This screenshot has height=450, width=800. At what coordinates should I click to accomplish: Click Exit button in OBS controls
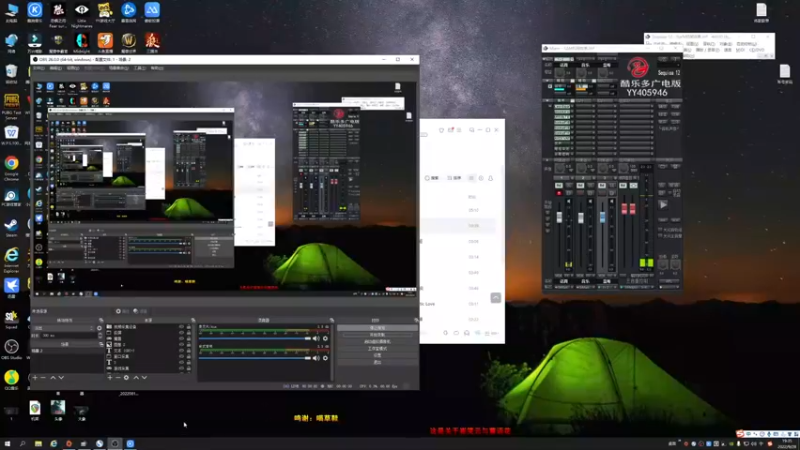378,362
